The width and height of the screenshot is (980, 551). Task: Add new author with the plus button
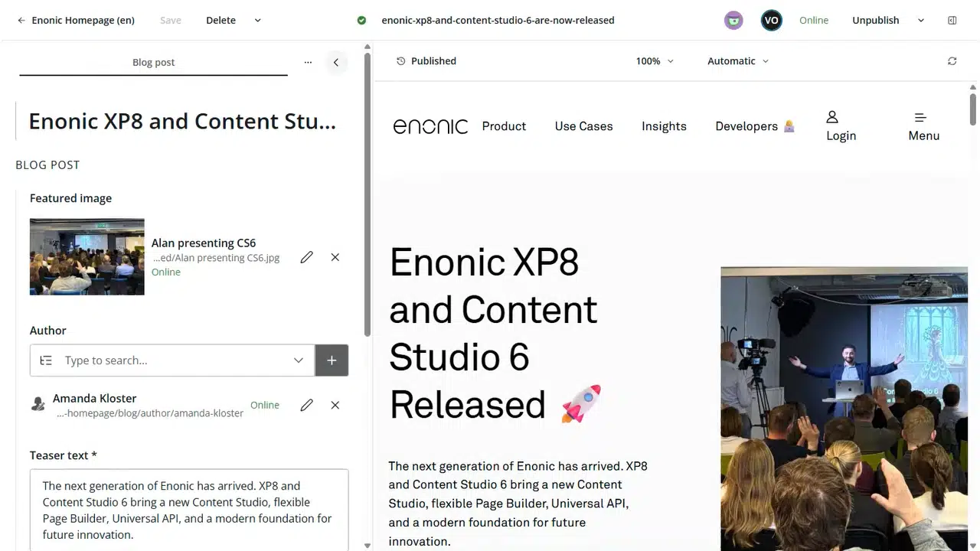[332, 360]
